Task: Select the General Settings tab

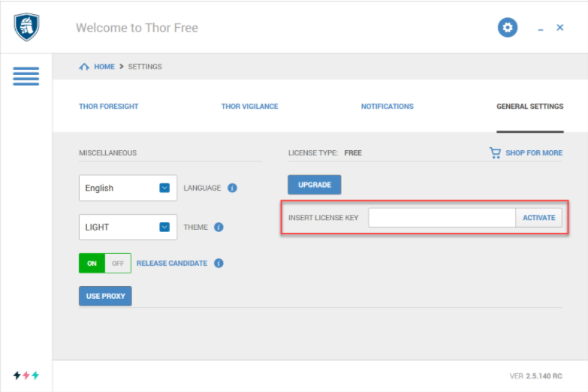Action: pyautogui.click(x=530, y=107)
